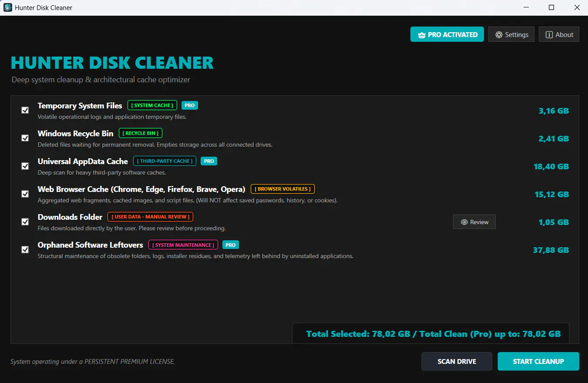This screenshot has width=588, height=383.
Task: Click the Downloads Folder title
Action: tap(70, 217)
